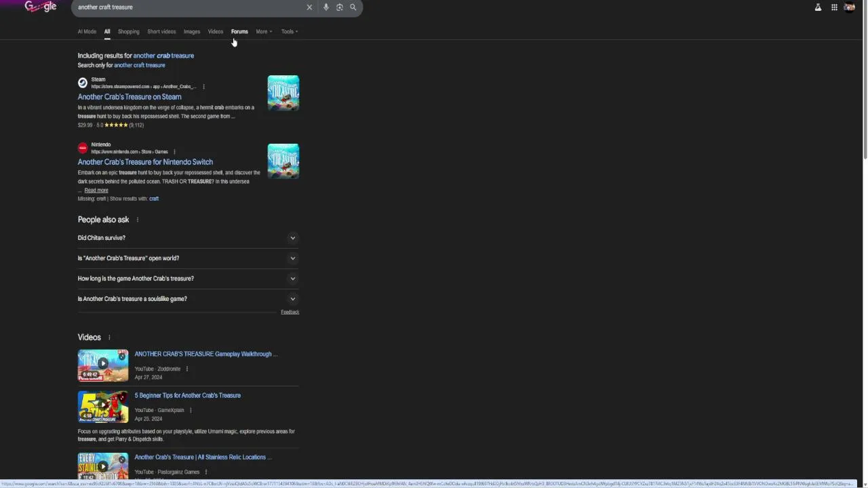Image resolution: width=868 pixels, height=488 pixels.
Task: Switch to Shopping tab
Action: 128,32
